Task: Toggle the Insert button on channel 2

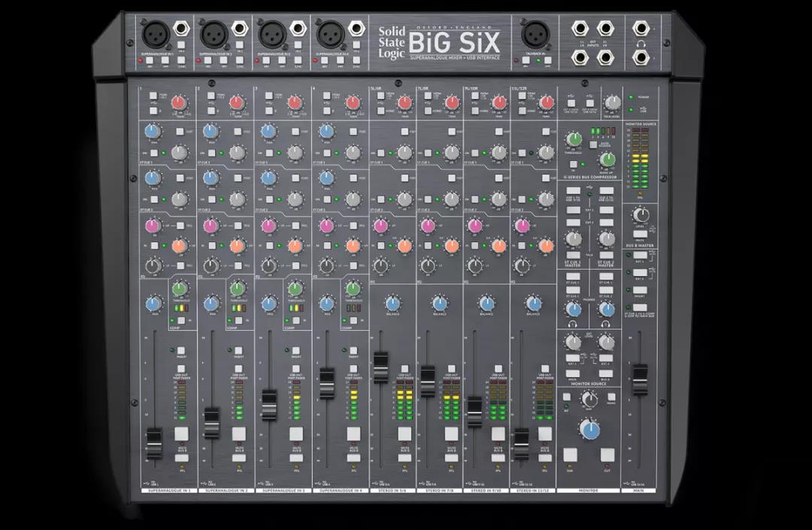Action: pyautogui.click(x=238, y=350)
